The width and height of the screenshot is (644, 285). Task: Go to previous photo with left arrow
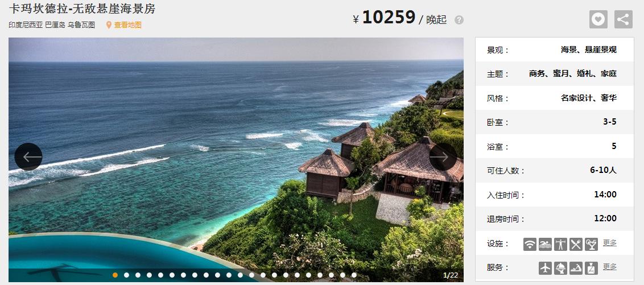click(x=28, y=156)
